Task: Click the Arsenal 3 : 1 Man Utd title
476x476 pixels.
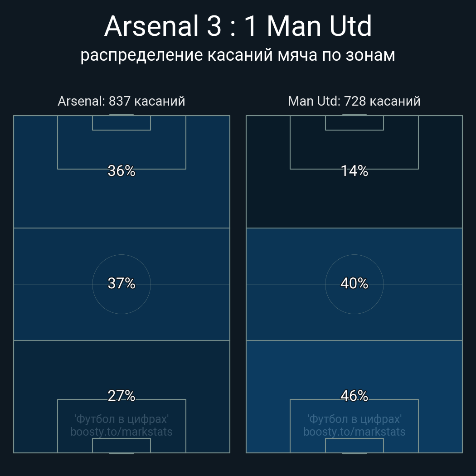Action: 238,26
